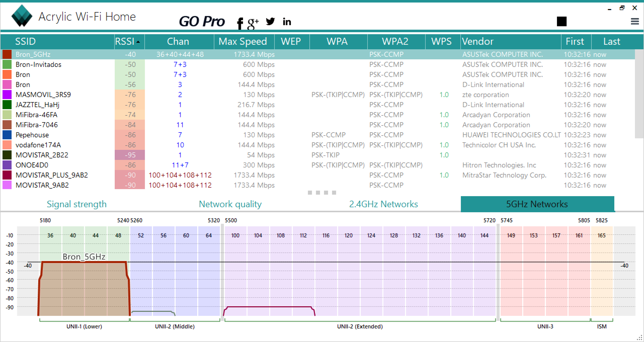Click the JAZZTEL_HaHj dark green swatch
Viewport: 644px width, 342px height.
(7, 105)
